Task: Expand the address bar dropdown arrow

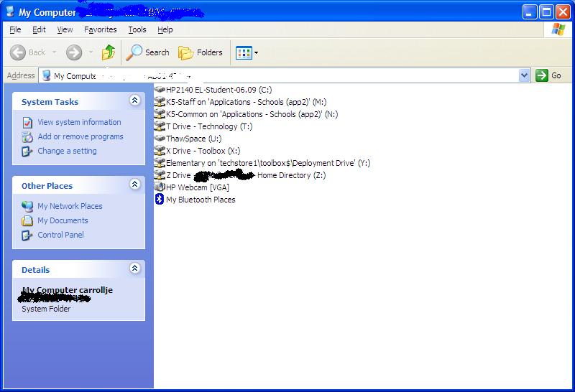Action: pyautogui.click(x=524, y=75)
